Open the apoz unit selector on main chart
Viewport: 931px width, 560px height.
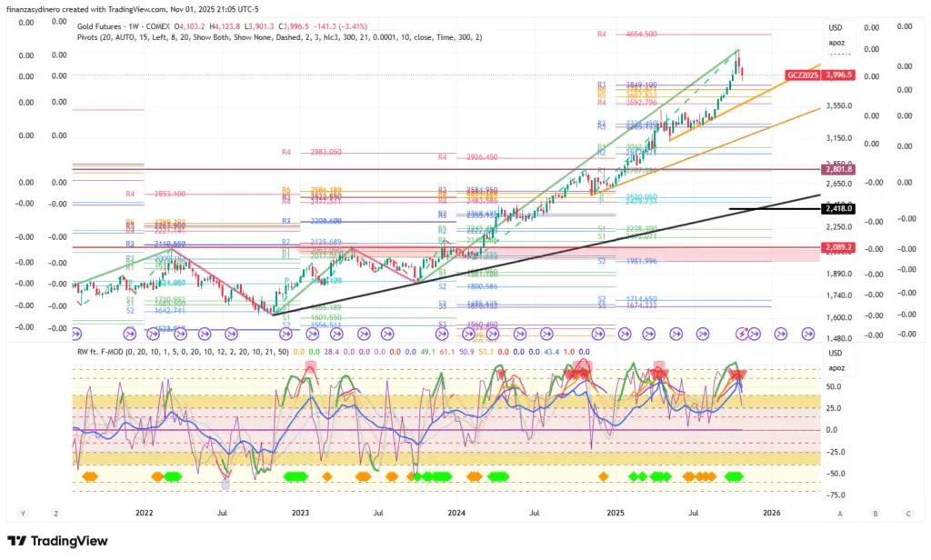836,43
